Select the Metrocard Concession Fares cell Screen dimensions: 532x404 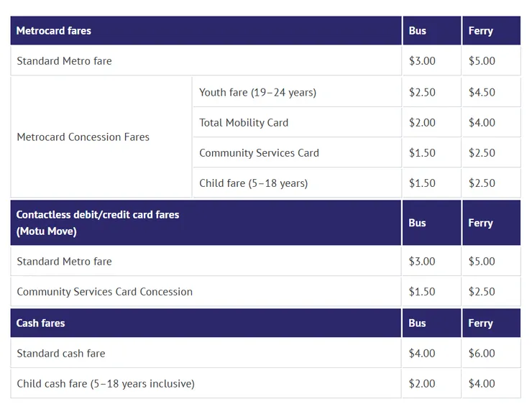(83, 137)
